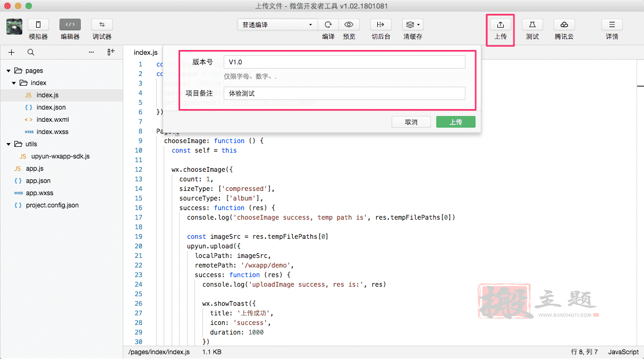Click the cursor position 行 8, 列 7
This screenshot has width=644, height=359.
(x=584, y=352)
